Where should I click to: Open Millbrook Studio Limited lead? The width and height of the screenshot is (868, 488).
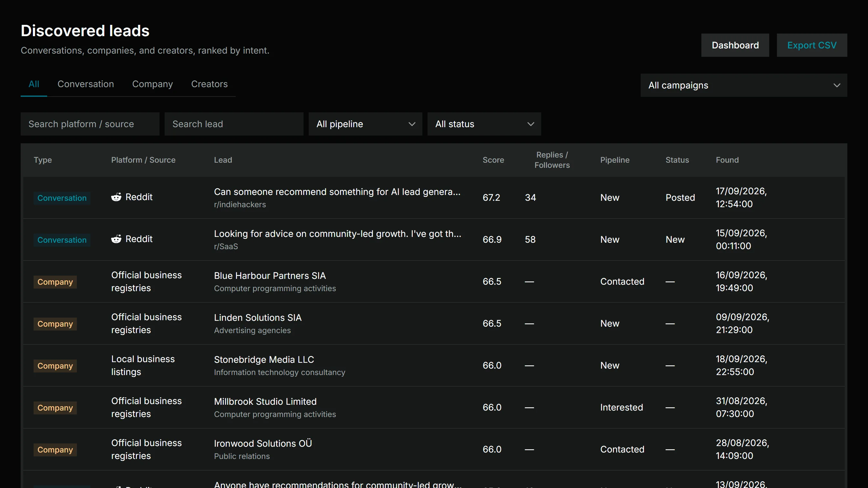265,402
